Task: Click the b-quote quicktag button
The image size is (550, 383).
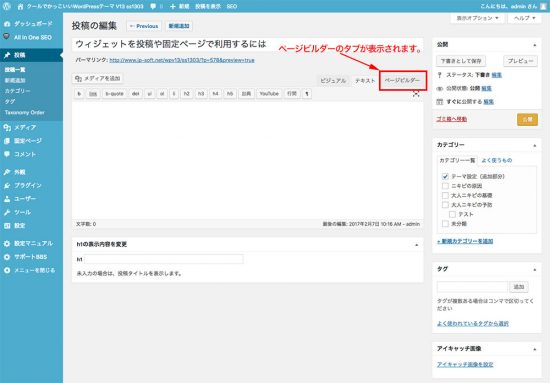Action: tap(115, 94)
